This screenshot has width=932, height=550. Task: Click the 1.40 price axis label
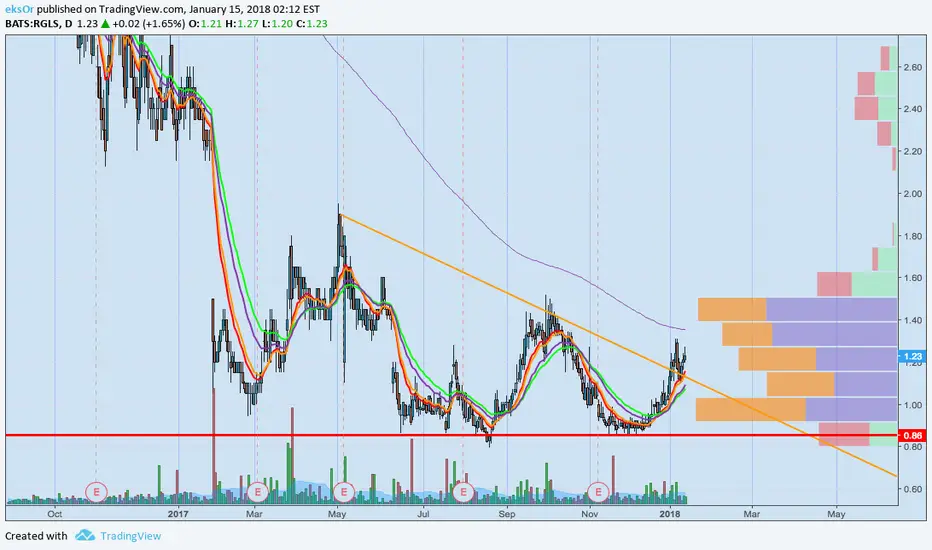click(x=912, y=320)
